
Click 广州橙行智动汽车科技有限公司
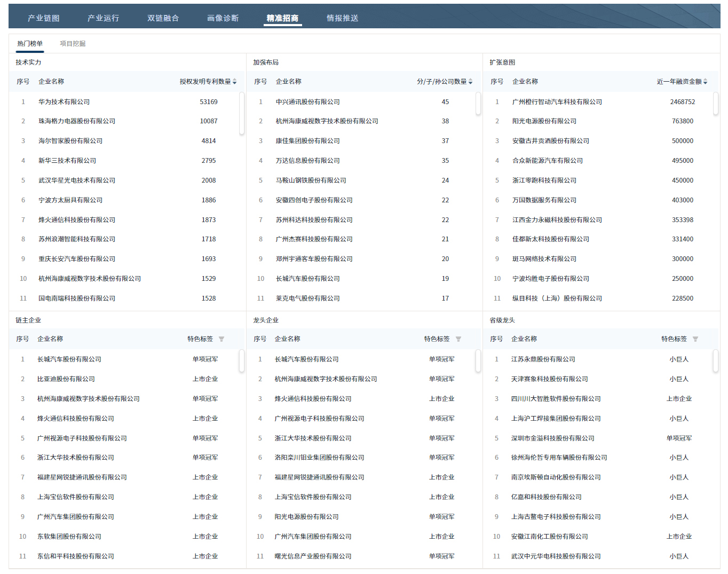point(557,102)
